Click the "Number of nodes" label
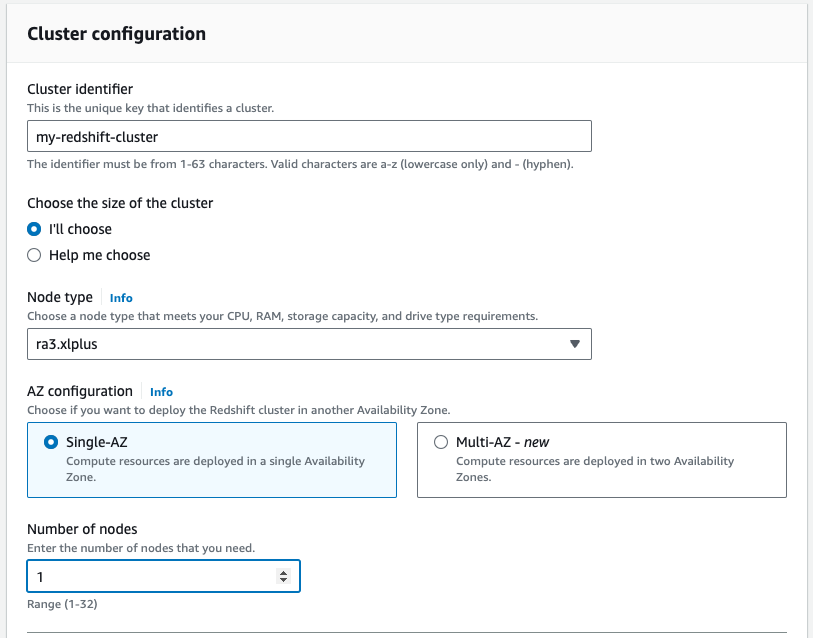Image resolution: width=813 pixels, height=638 pixels. pyautogui.click(x=82, y=529)
